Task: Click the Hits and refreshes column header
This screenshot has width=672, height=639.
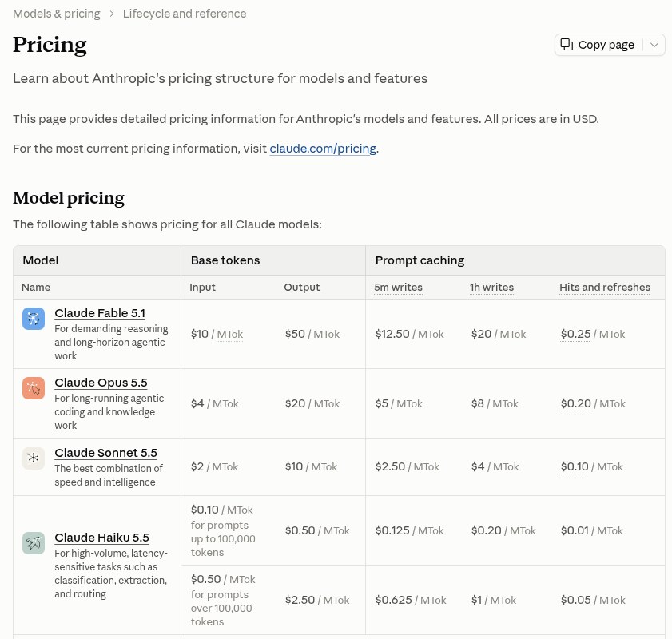Action: pyautogui.click(x=605, y=287)
